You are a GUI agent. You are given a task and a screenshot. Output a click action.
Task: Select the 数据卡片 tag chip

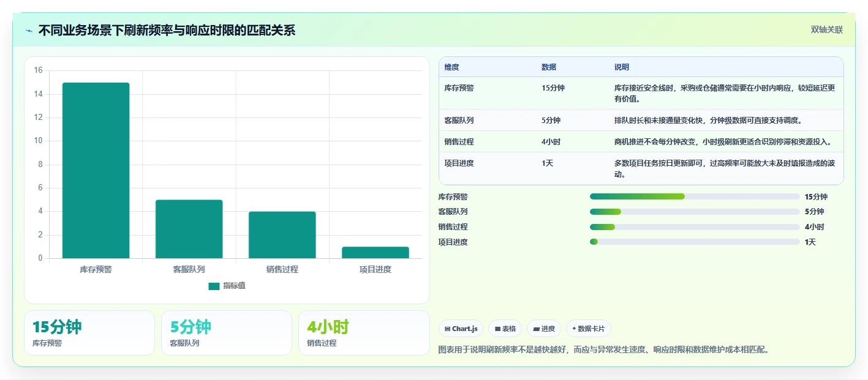588,329
